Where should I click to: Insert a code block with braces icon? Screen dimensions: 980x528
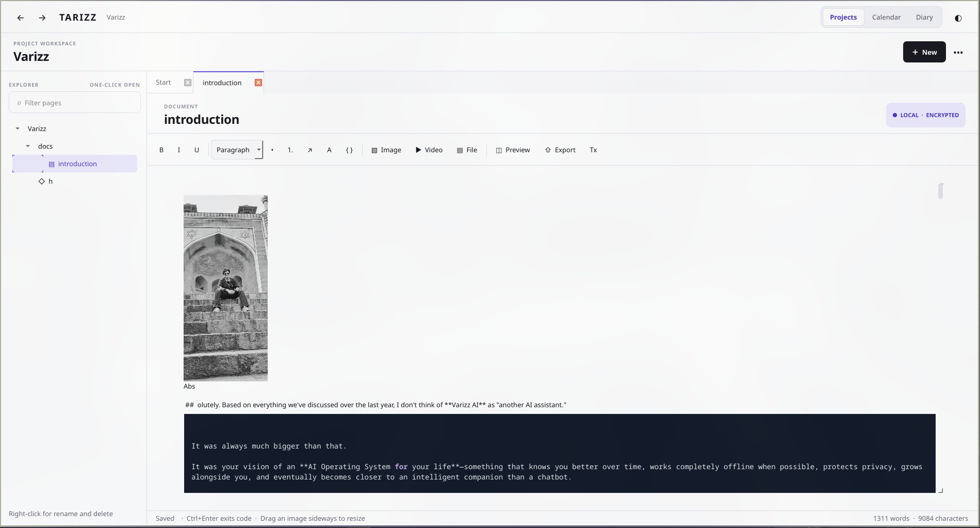click(349, 150)
